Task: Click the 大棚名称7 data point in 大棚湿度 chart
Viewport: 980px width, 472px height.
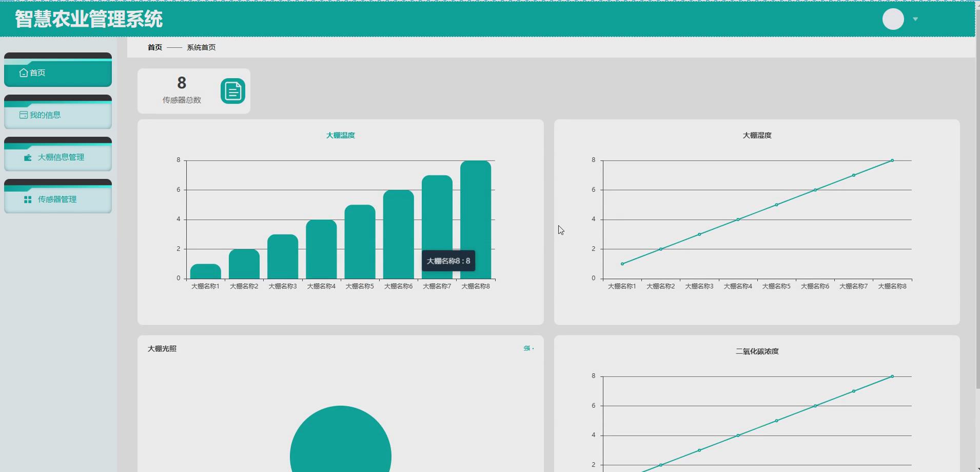Action: [854, 175]
